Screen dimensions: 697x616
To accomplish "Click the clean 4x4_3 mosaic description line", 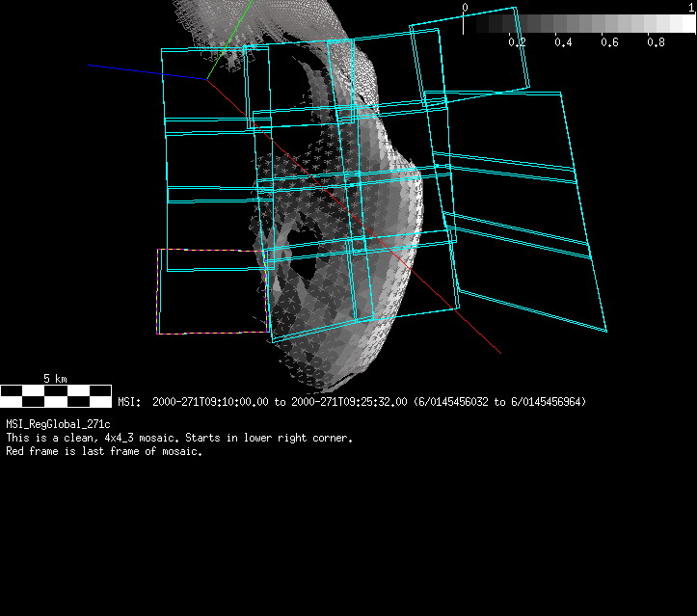I will coord(179,438).
